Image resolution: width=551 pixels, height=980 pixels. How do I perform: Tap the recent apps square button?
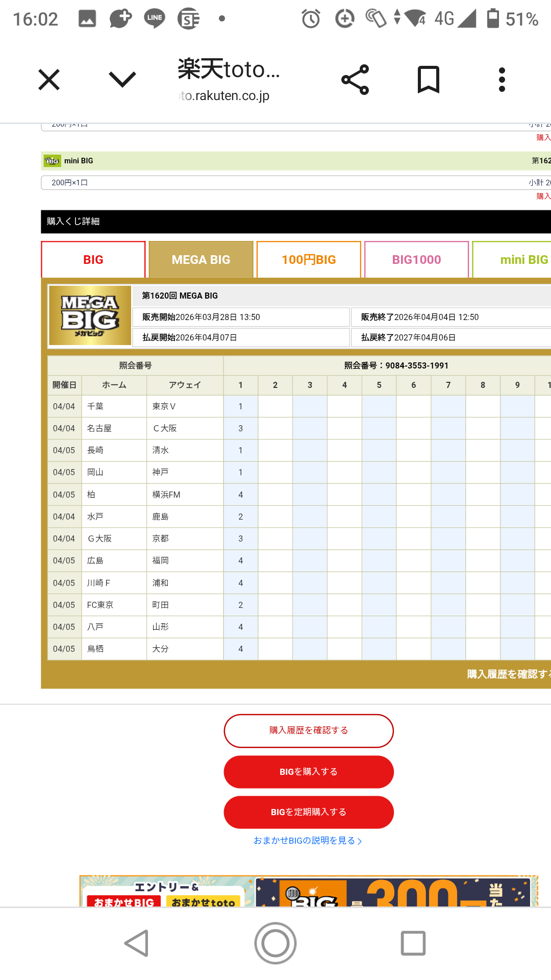coord(413,943)
